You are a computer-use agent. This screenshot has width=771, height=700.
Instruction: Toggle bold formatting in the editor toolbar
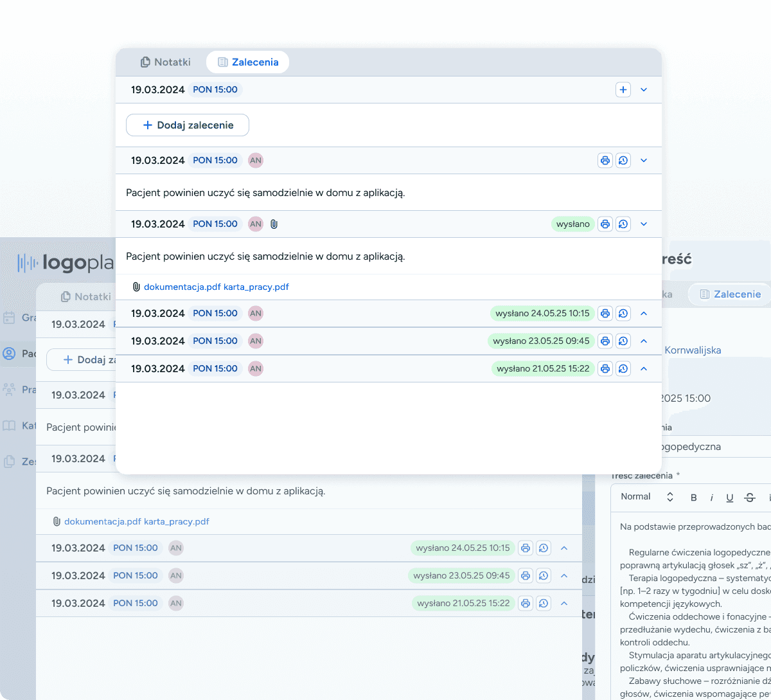tap(693, 498)
